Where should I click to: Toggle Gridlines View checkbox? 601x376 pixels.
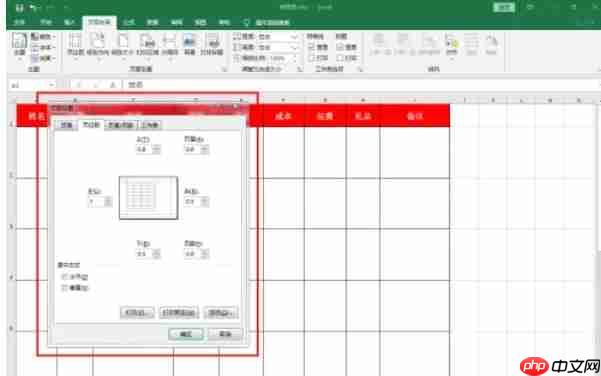312,47
